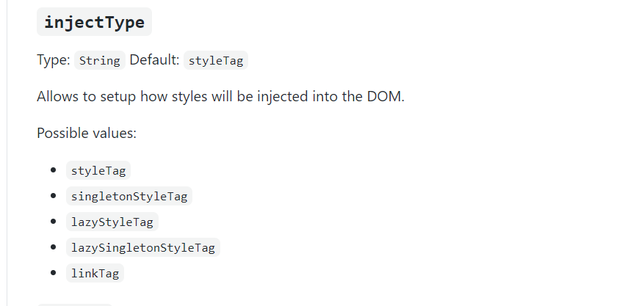Click the "Type:" label text
This screenshot has height=306, width=644.
[54, 60]
